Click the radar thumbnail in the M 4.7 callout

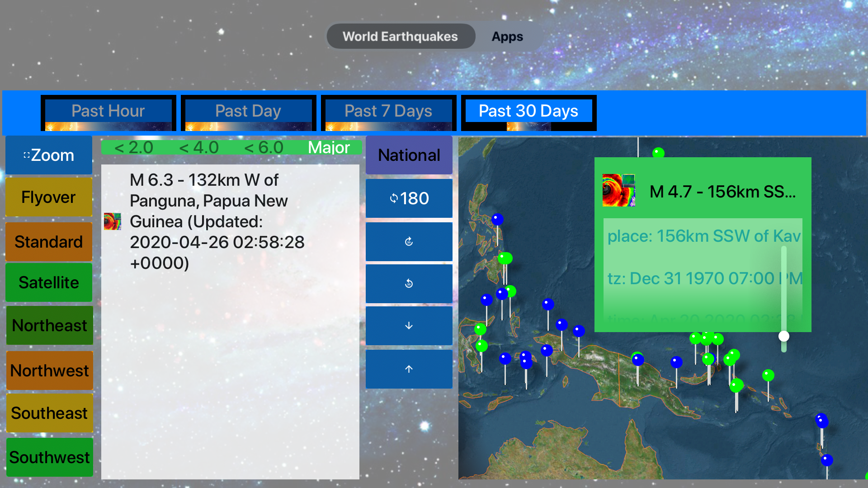click(x=619, y=190)
